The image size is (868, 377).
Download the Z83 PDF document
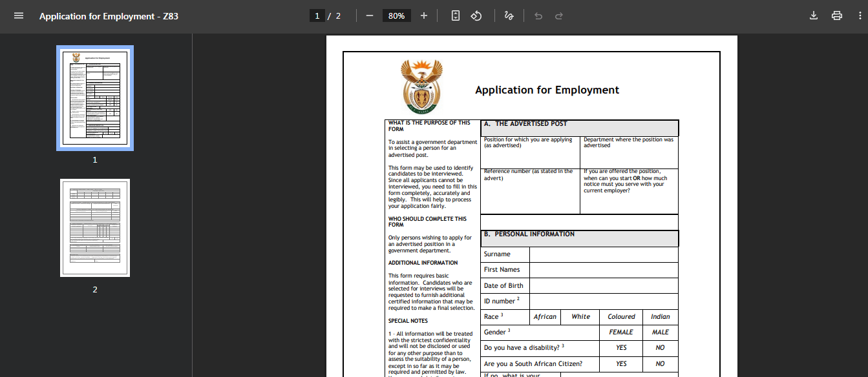tap(814, 15)
